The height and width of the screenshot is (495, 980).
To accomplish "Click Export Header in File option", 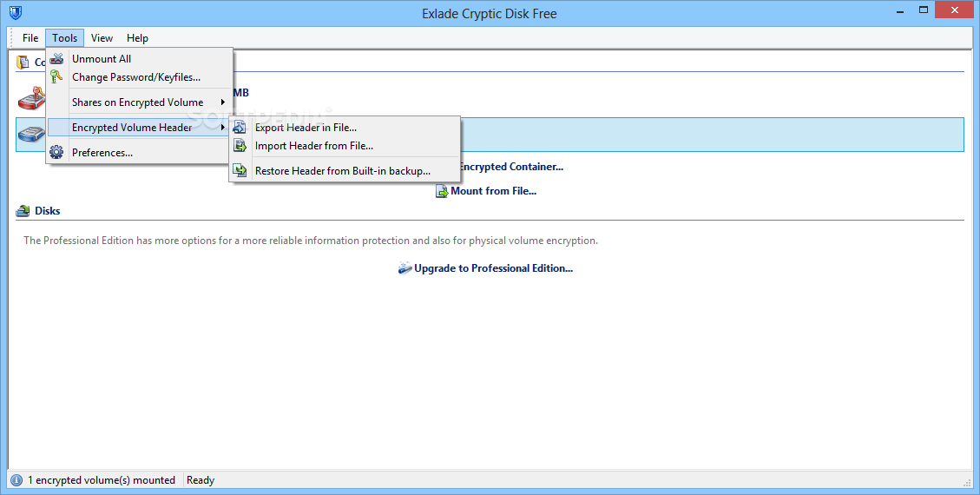I will pos(345,128).
